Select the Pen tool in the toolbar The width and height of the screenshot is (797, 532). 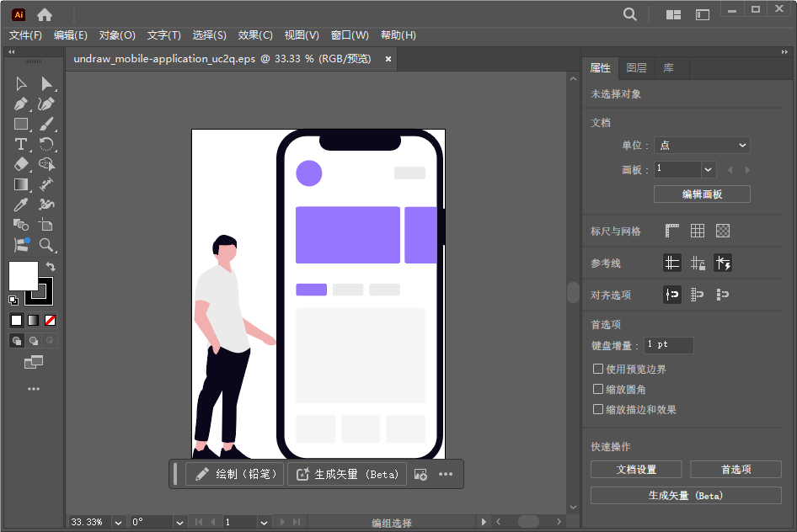coord(21,104)
